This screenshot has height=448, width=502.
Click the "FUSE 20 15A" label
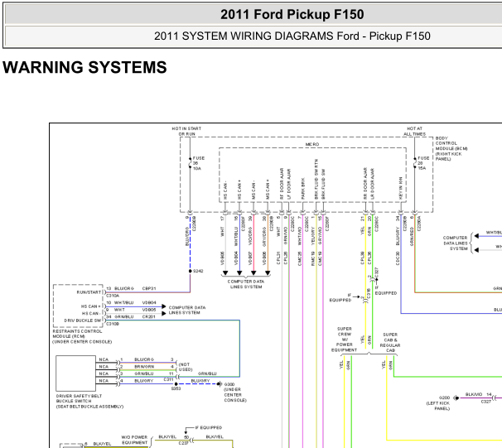click(423, 163)
